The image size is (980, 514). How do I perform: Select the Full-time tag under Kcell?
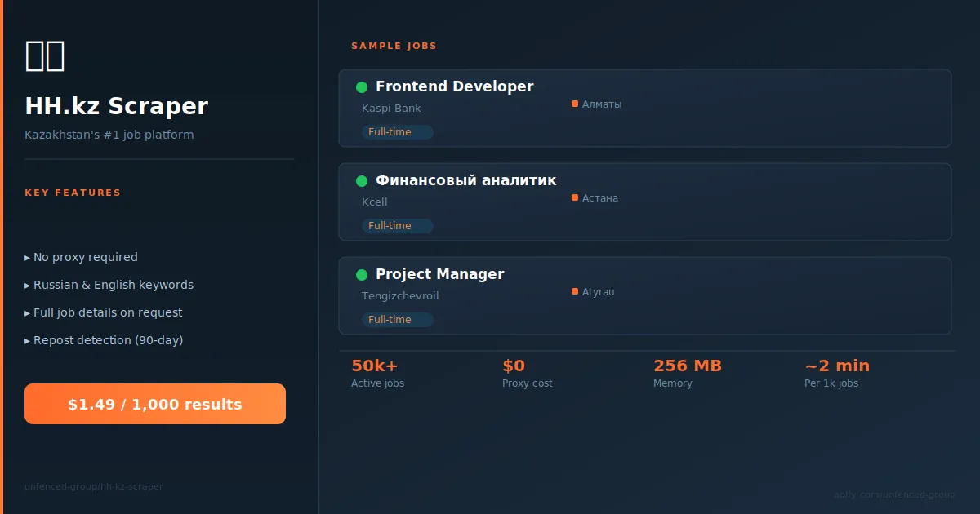pos(397,226)
